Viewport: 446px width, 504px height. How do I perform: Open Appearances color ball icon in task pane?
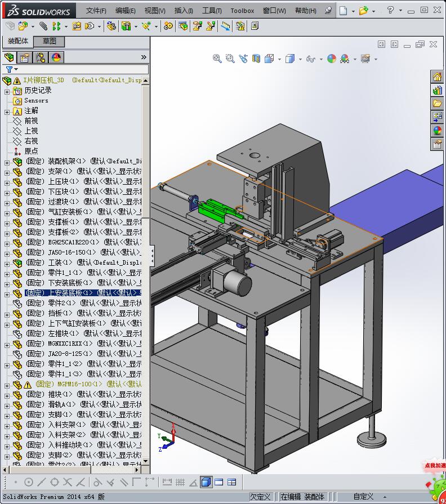(438, 131)
